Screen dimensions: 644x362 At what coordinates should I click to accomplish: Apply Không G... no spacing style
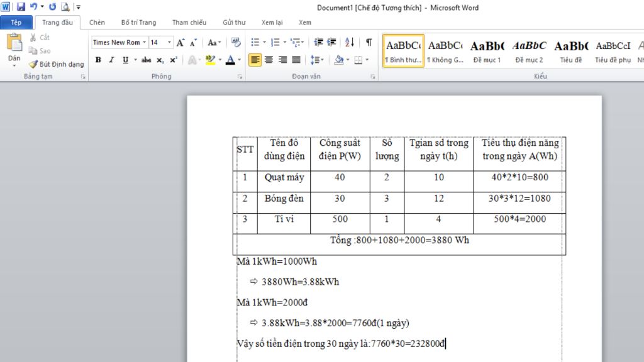(x=445, y=51)
